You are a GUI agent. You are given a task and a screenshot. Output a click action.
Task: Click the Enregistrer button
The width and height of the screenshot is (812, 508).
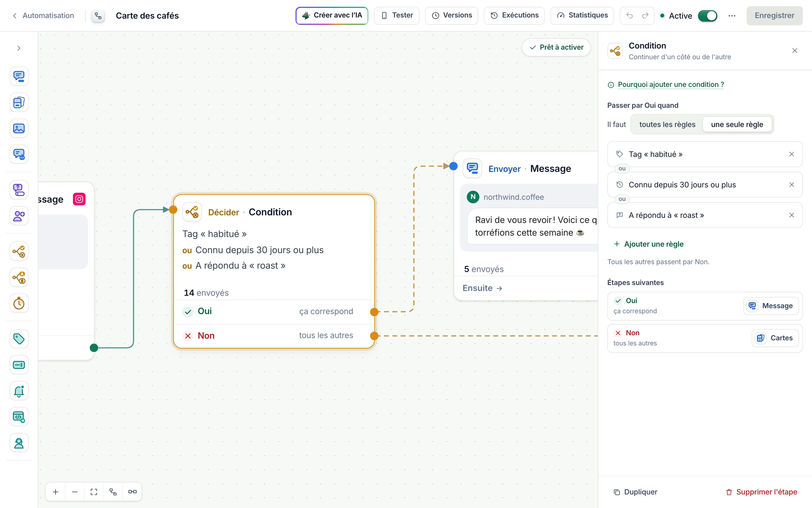click(x=774, y=16)
